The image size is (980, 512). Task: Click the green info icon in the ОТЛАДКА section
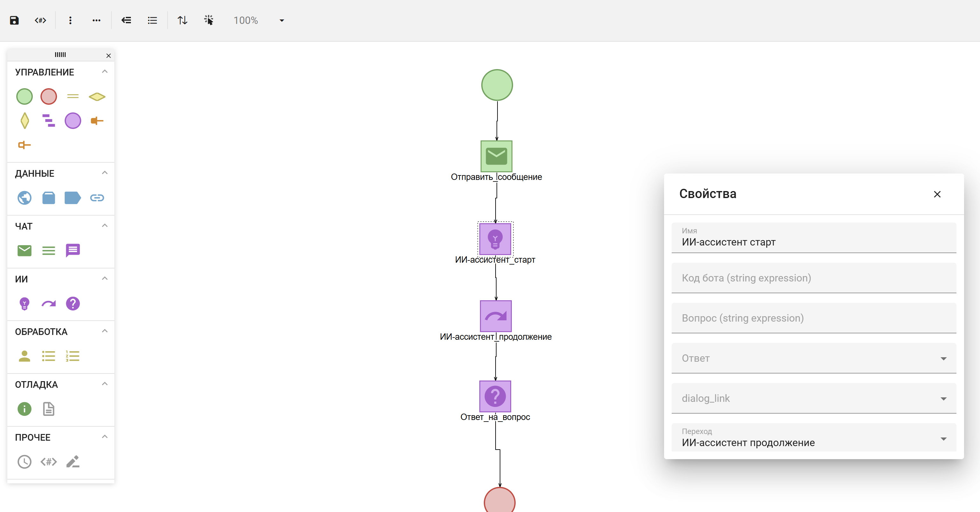click(24, 409)
